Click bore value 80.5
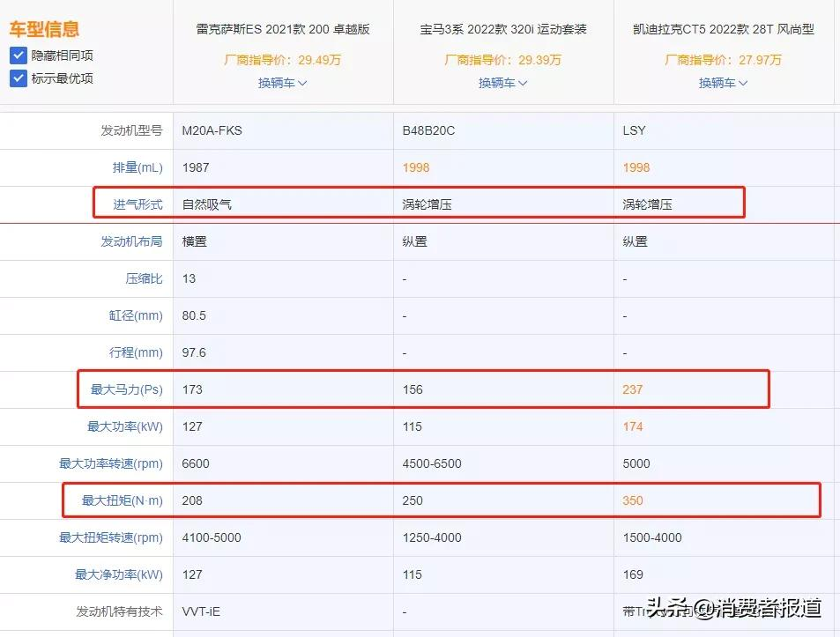The image size is (840, 637). (194, 315)
